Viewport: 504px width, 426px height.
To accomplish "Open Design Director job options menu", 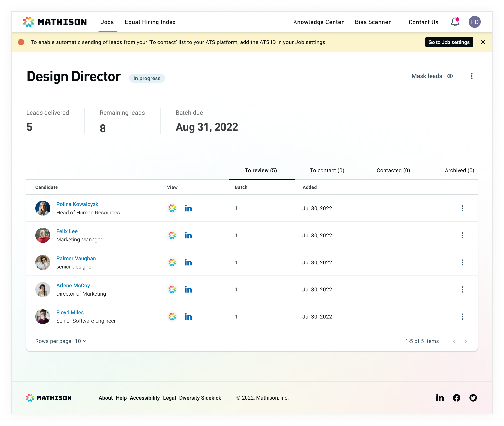I will [471, 76].
